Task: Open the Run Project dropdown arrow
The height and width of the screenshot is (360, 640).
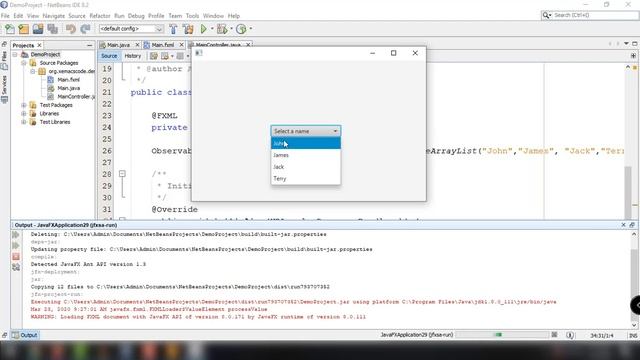Action: (212, 29)
